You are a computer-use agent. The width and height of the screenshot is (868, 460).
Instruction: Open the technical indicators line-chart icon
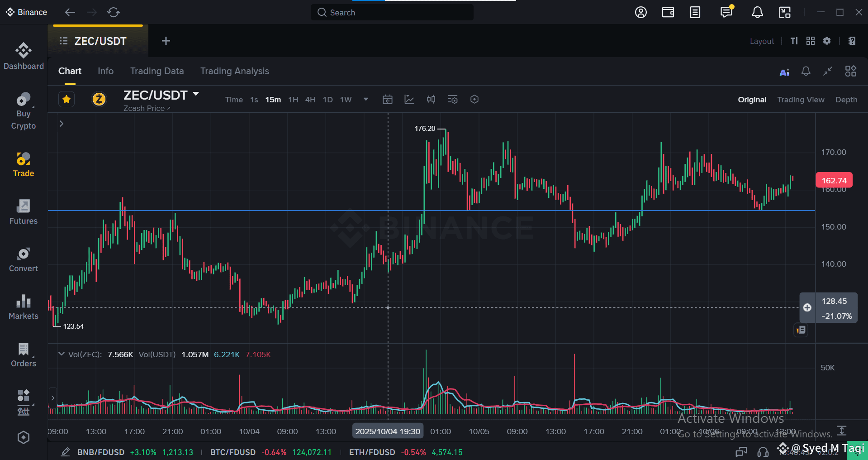(x=409, y=99)
